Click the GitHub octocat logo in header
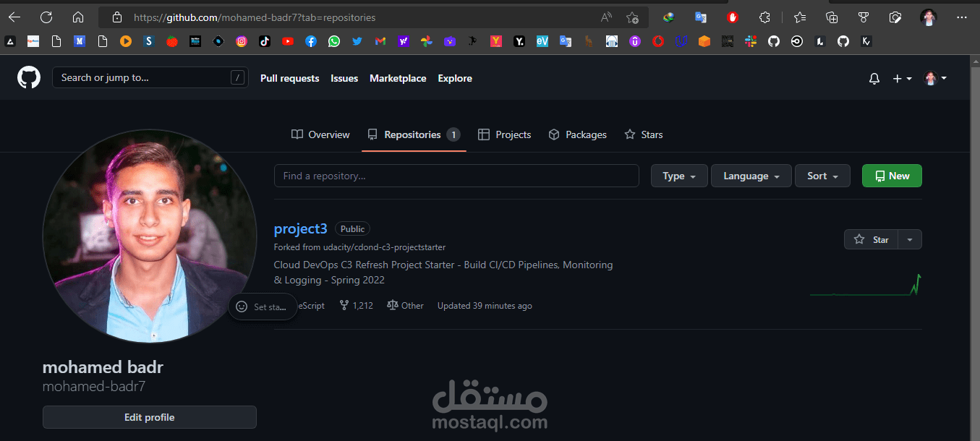The width and height of the screenshot is (980, 441). (29, 77)
